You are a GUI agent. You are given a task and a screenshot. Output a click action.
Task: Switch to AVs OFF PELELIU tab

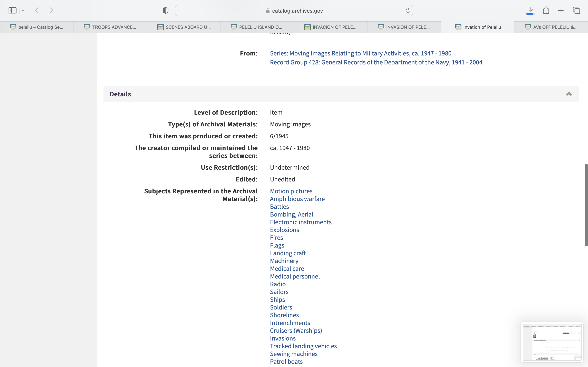551,27
